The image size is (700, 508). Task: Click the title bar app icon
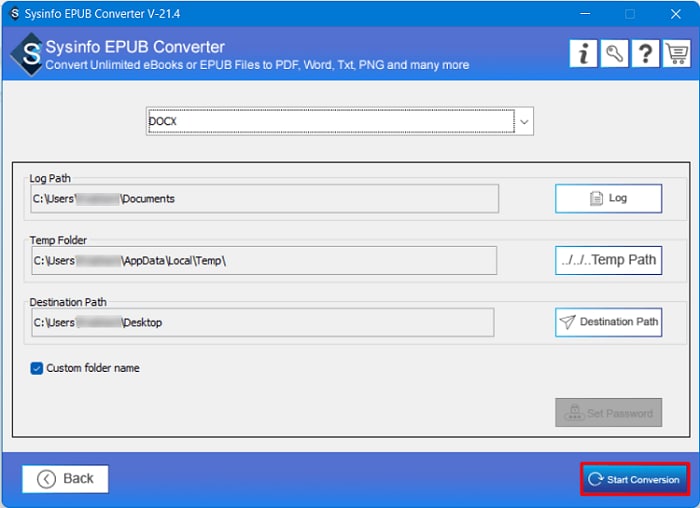tap(15, 13)
